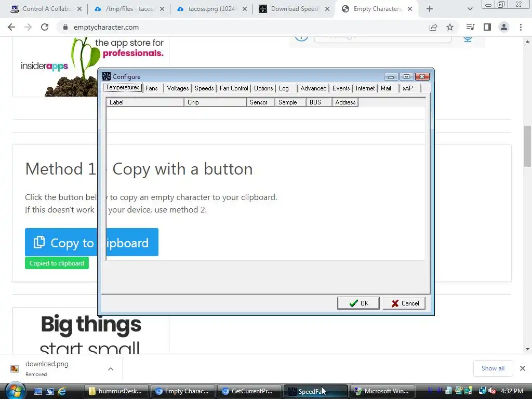Click Chrome forward navigation arrow

[28, 27]
